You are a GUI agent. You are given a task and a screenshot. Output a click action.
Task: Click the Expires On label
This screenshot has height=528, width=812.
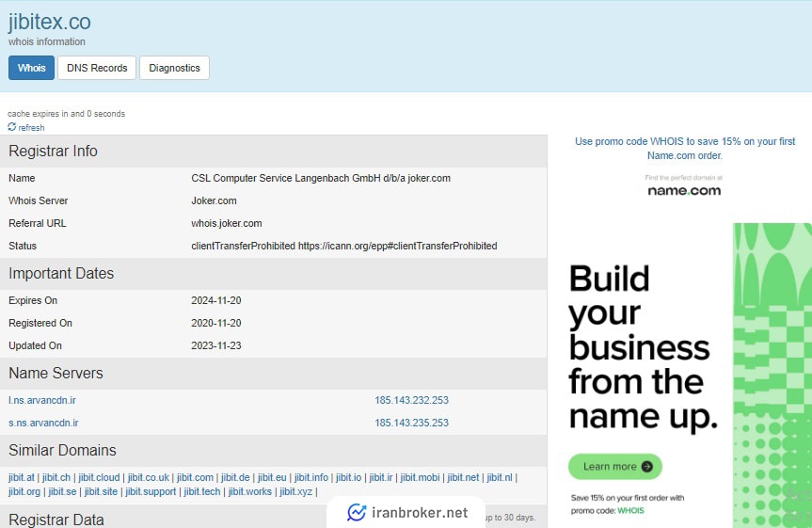point(33,300)
